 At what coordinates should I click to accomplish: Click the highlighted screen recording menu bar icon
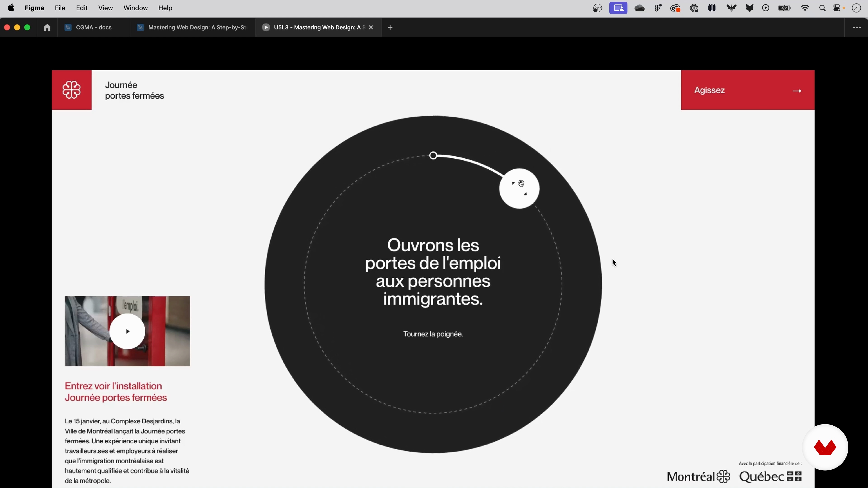(618, 8)
